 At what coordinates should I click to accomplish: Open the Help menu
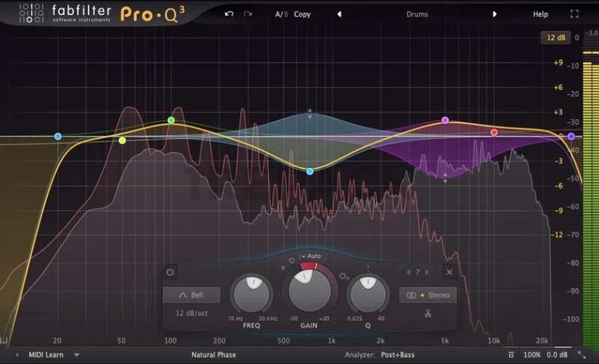point(540,14)
